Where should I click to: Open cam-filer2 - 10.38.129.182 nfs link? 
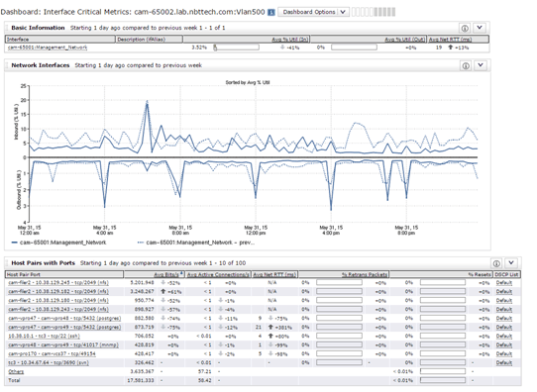[58, 292]
